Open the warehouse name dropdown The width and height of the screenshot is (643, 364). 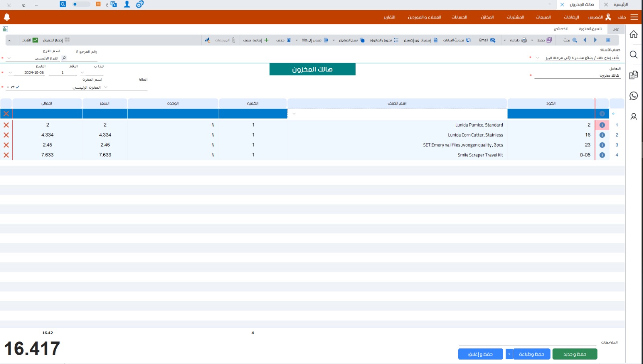(x=106, y=87)
